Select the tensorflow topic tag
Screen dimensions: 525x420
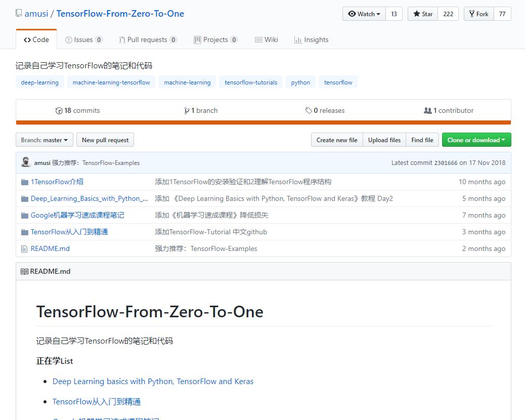point(338,82)
